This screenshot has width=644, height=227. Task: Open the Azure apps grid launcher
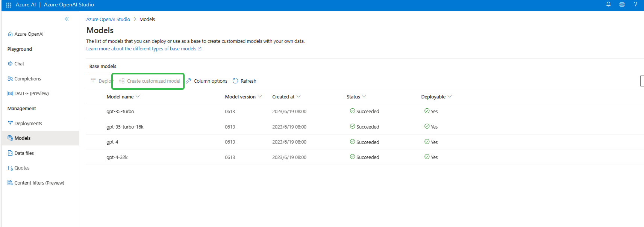click(x=9, y=5)
